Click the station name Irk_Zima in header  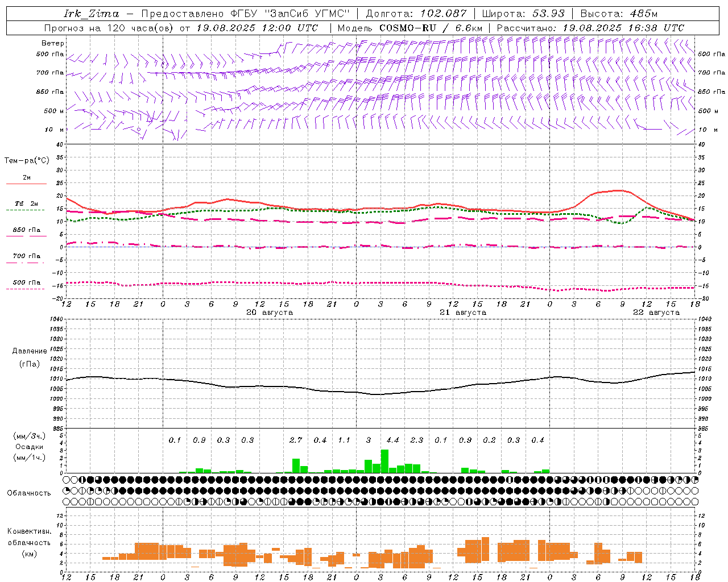point(92,14)
